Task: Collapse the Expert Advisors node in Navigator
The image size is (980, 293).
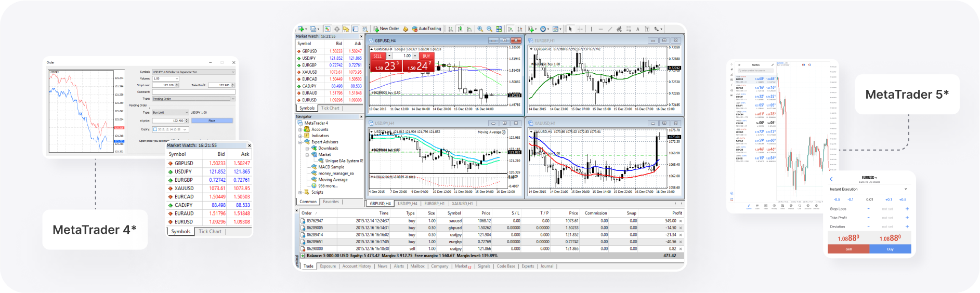Action: point(300,142)
